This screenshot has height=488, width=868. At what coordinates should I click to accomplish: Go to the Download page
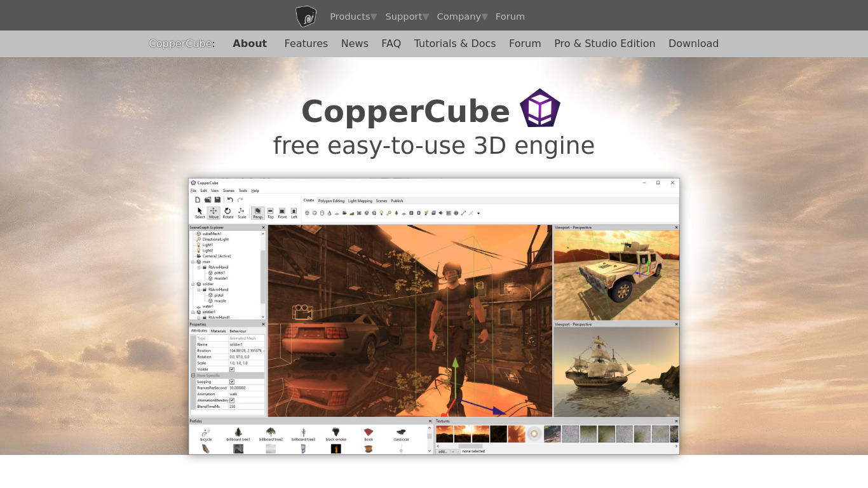[x=693, y=43]
